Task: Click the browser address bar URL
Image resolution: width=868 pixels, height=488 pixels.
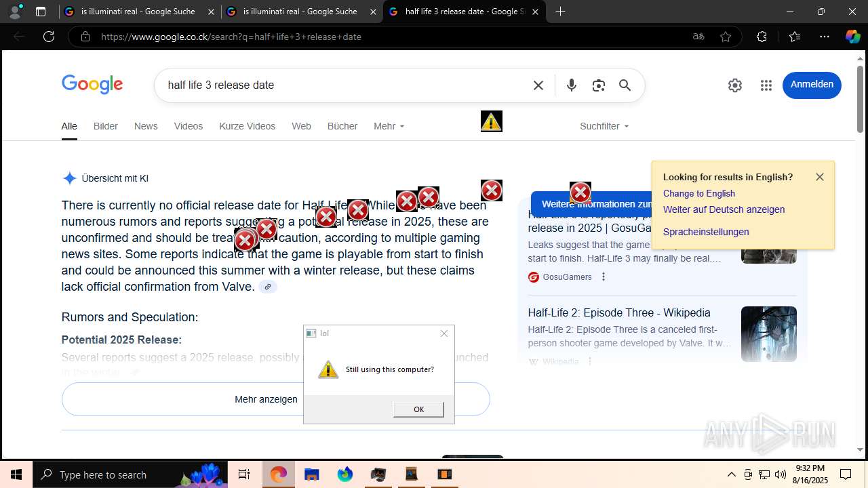Action: click(231, 37)
